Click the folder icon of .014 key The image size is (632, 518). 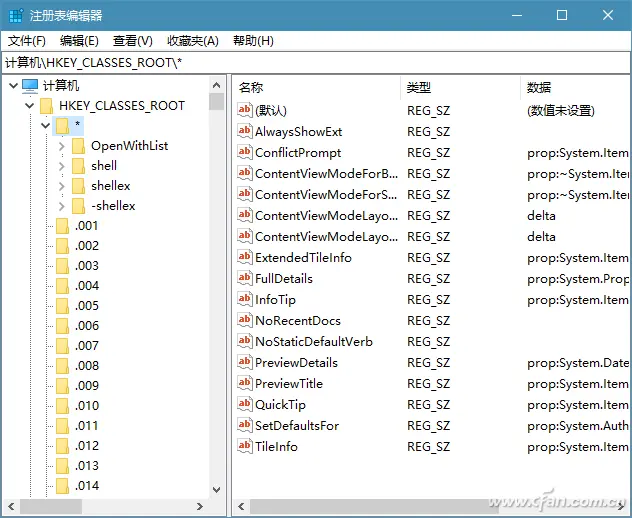62,485
